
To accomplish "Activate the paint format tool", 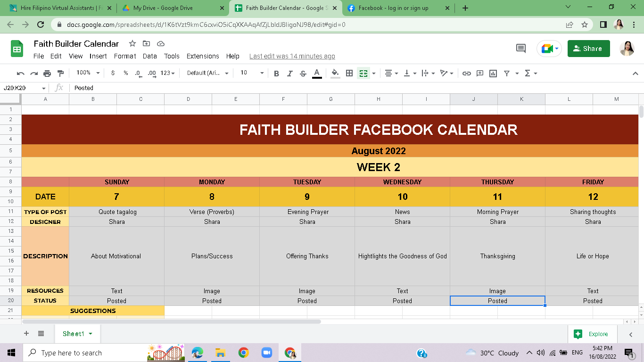I will [x=60, y=73].
